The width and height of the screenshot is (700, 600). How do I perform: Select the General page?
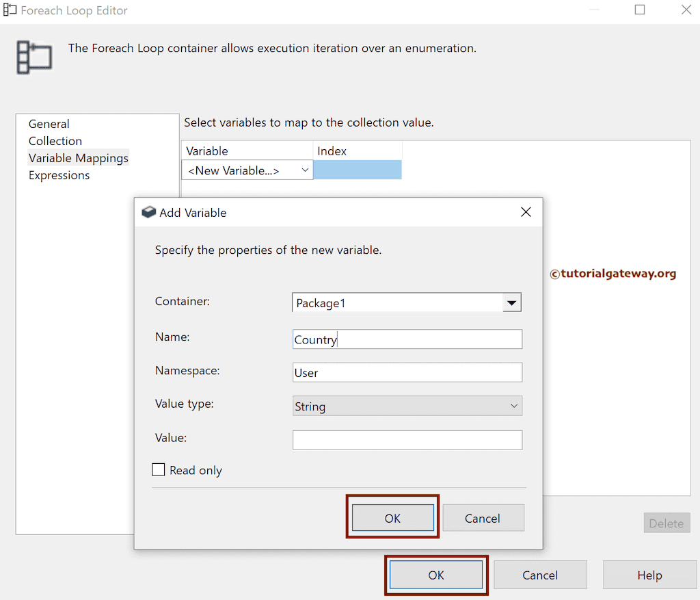49,123
